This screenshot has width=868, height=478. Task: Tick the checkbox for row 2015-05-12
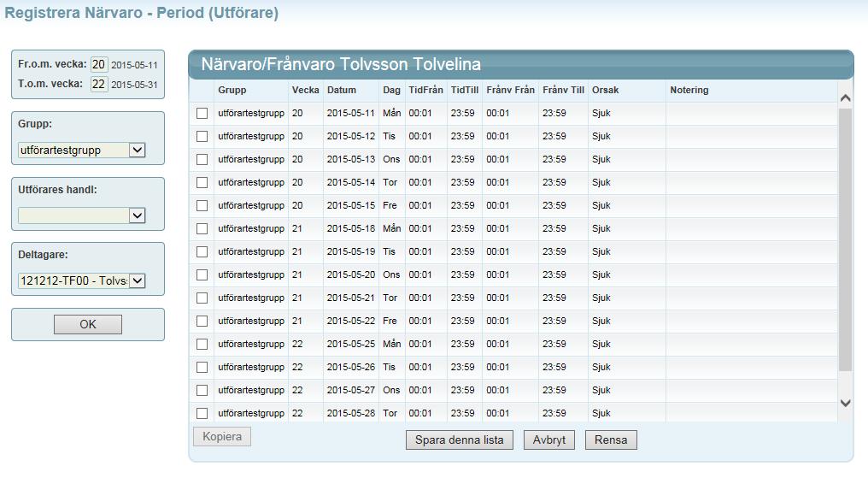pyautogui.click(x=202, y=136)
